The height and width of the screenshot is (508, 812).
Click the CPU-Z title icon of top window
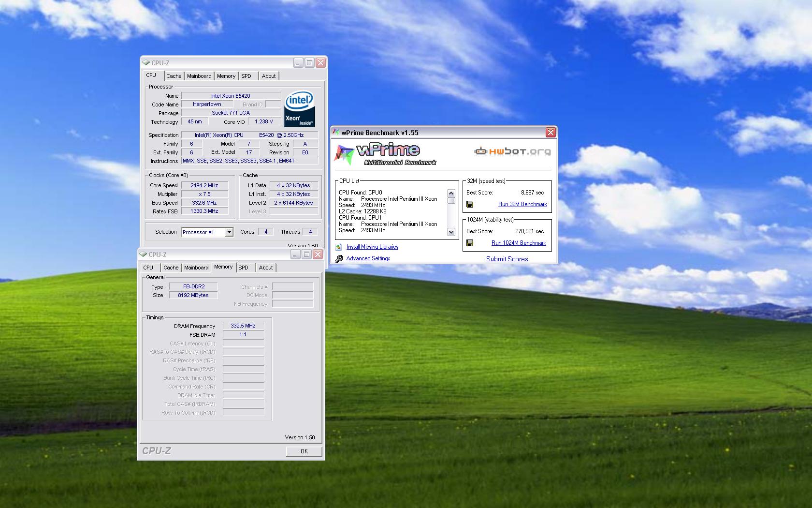pos(146,62)
